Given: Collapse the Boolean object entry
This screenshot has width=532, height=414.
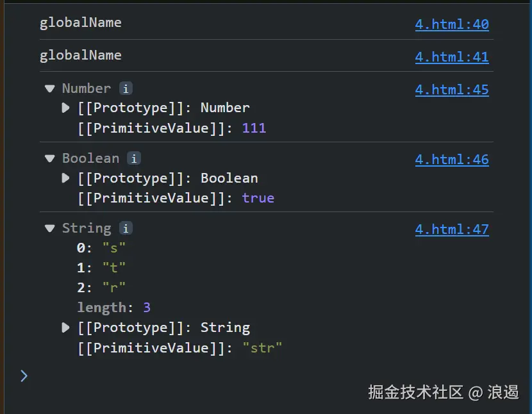Looking at the screenshot, I should 49,158.
